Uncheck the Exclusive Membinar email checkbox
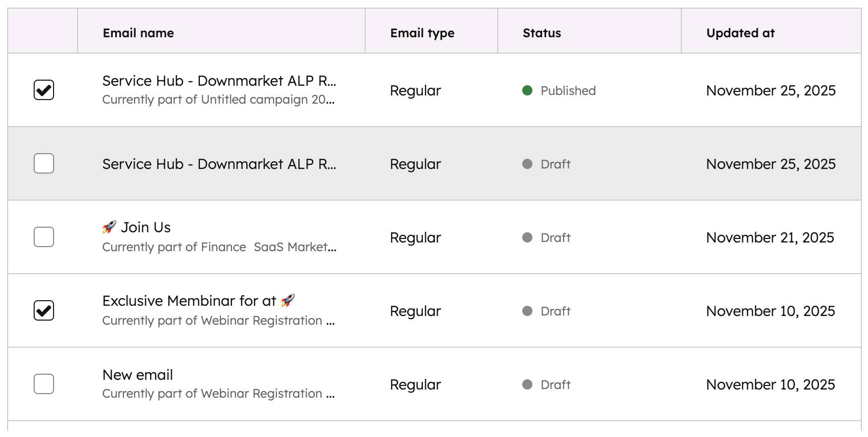This screenshot has width=868, height=437. point(44,310)
